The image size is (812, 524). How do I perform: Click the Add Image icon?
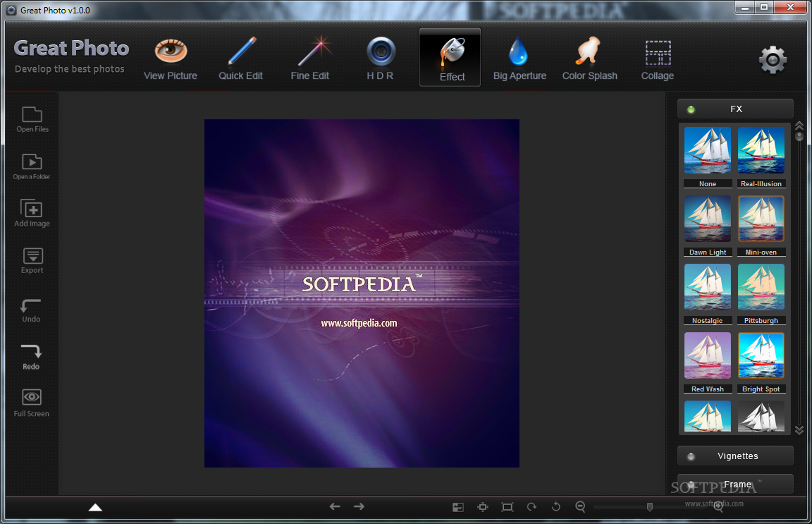point(32,214)
